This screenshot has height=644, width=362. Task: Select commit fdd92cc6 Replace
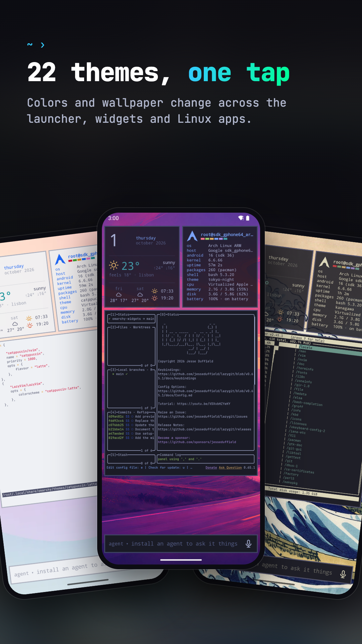(x=131, y=421)
